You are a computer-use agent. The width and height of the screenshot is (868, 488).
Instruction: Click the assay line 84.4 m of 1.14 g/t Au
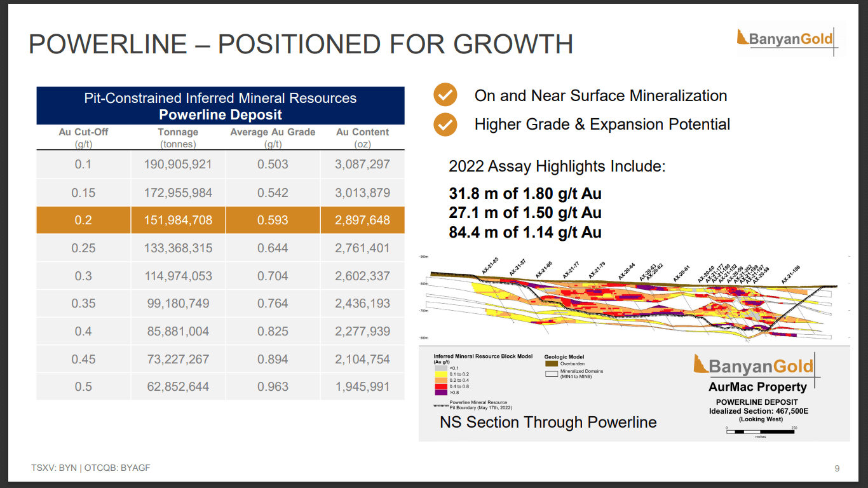pyautogui.click(x=525, y=233)
